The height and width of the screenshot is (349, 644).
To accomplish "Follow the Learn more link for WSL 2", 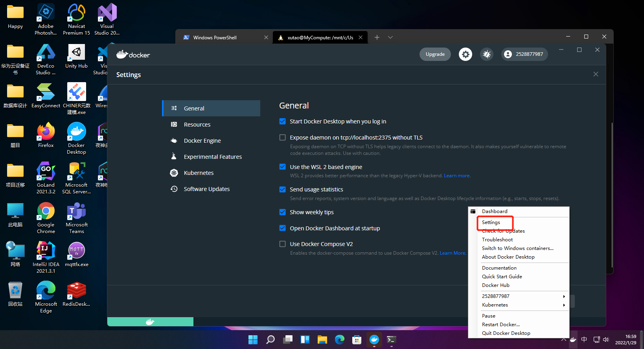I will [x=457, y=176].
